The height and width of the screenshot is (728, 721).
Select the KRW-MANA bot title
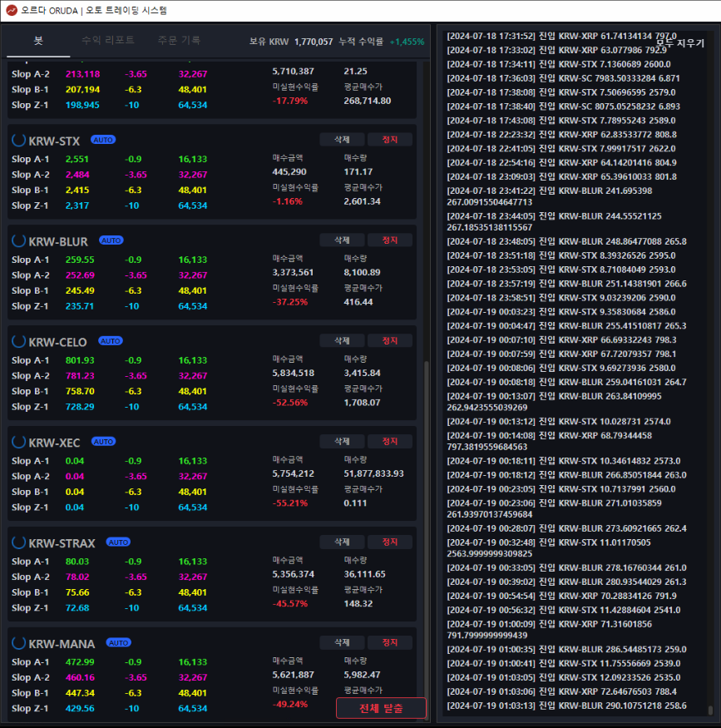pos(62,644)
